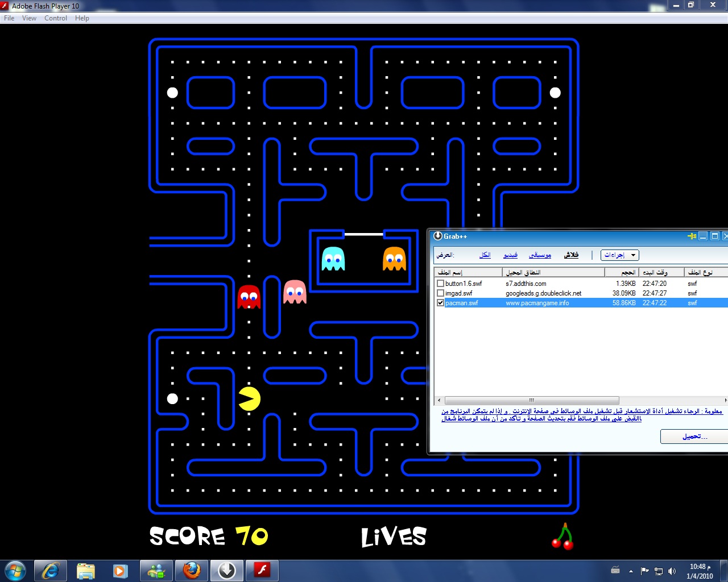Check the imgad.swf checkbox

coord(440,293)
